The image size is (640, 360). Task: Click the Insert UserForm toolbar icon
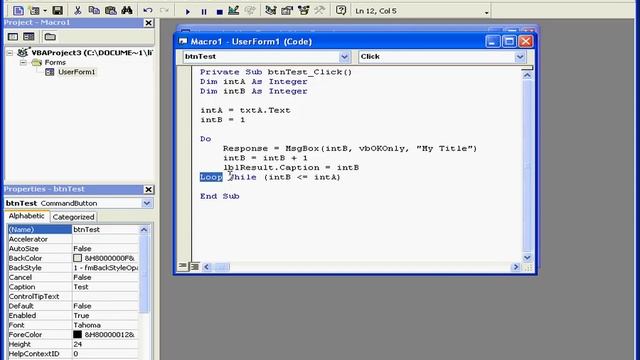pyautogui.click(x=35, y=10)
